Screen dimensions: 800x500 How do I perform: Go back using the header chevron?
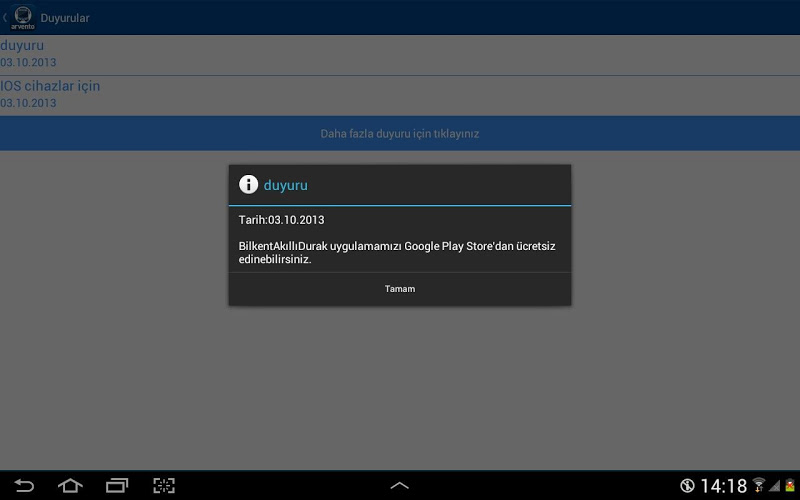pyautogui.click(x=5, y=17)
